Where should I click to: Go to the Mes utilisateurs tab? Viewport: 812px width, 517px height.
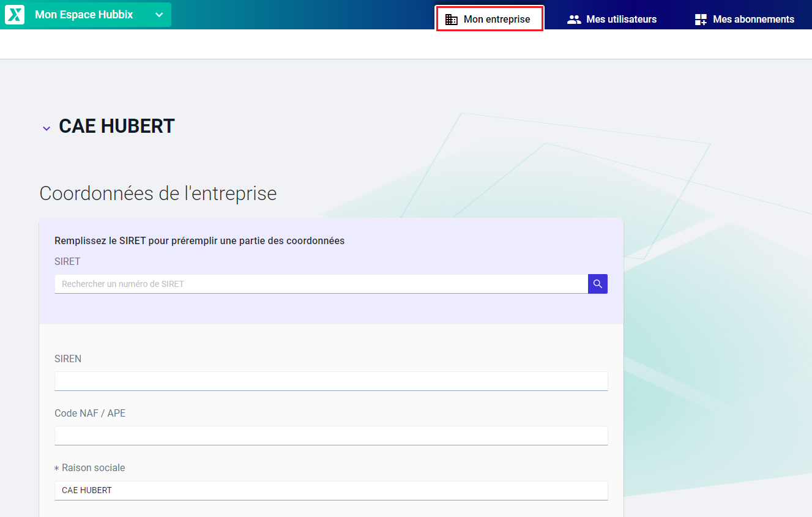coord(621,20)
